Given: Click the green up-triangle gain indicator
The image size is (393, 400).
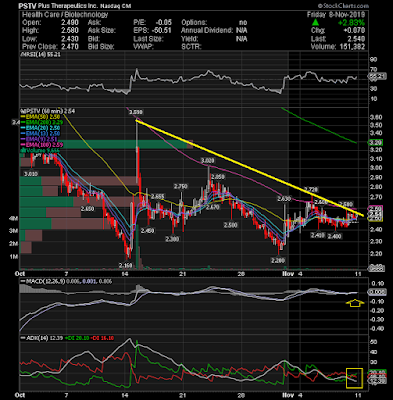Looking at the screenshot, I should pos(315,23).
